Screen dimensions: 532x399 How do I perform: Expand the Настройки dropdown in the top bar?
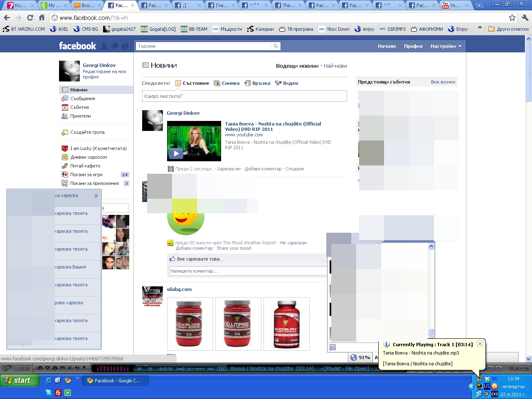click(446, 46)
